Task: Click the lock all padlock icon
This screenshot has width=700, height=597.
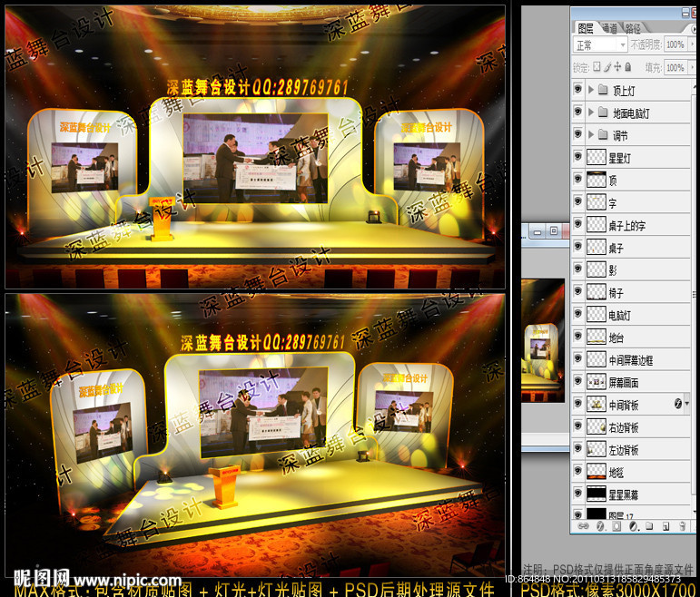Action: (x=628, y=67)
